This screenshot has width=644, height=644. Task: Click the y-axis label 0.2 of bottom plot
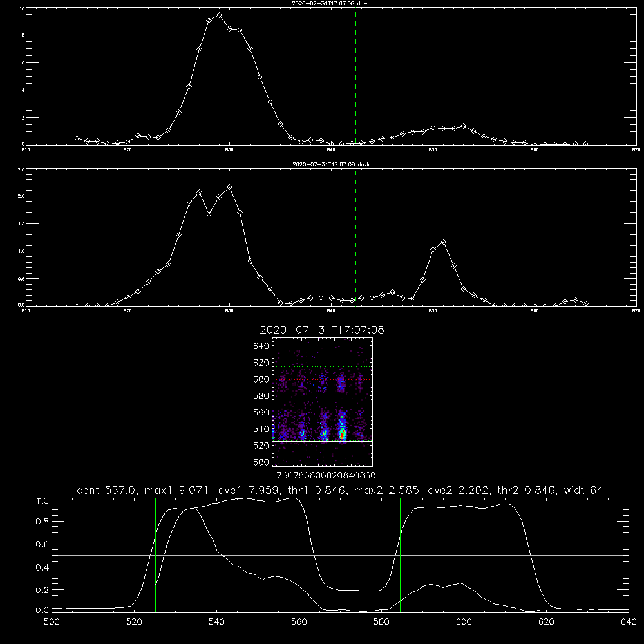click(x=42, y=590)
